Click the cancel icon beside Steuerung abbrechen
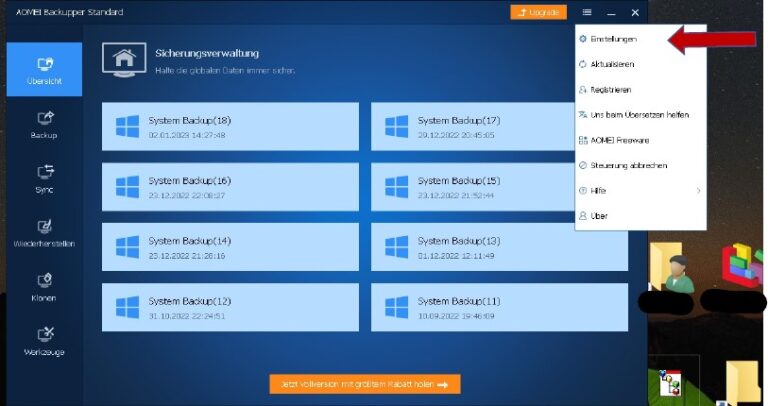768x406 pixels. click(583, 166)
